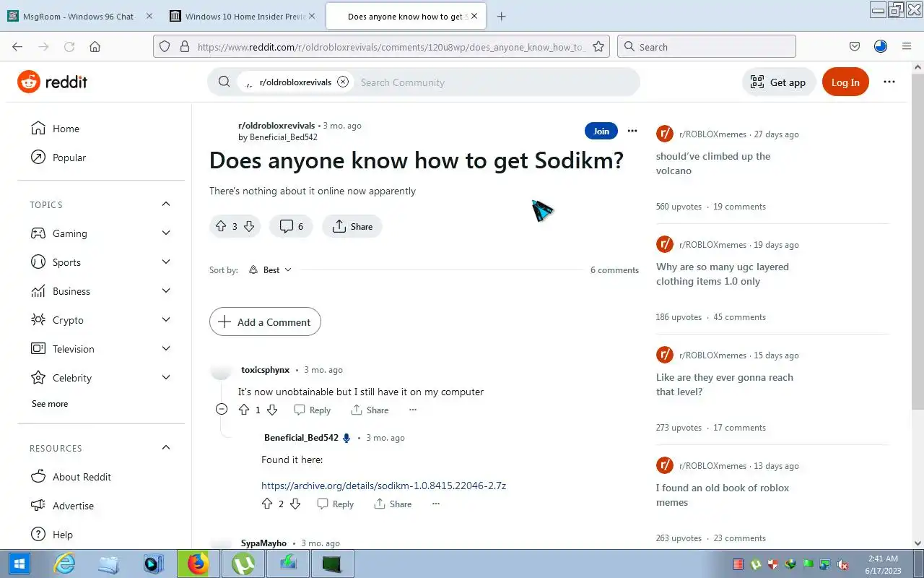The width and height of the screenshot is (924, 578).
Task: Expand the Television topic
Action: pos(166,348)
